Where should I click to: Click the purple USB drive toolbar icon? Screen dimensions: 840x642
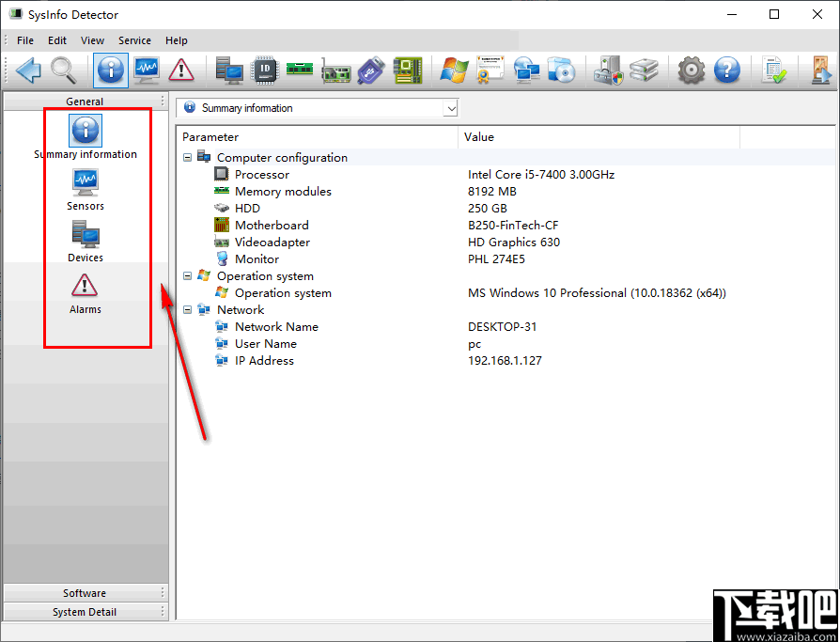(x=371, y=70)
